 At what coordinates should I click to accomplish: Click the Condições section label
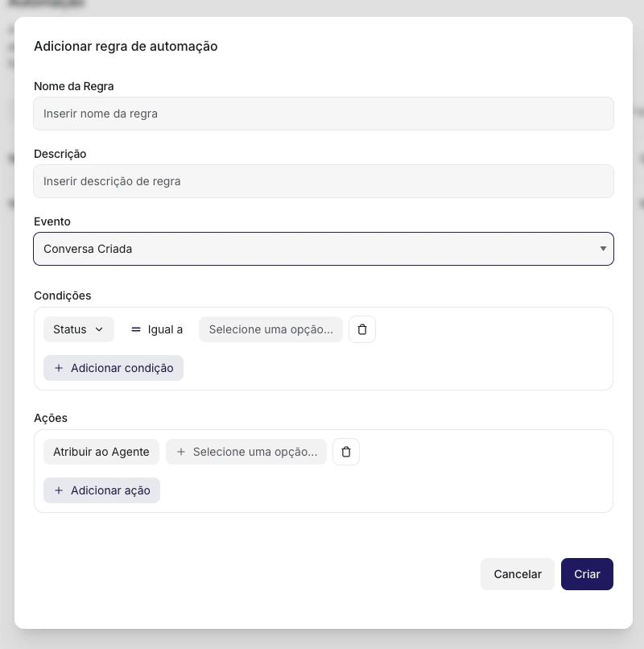[x=63, y=296]
